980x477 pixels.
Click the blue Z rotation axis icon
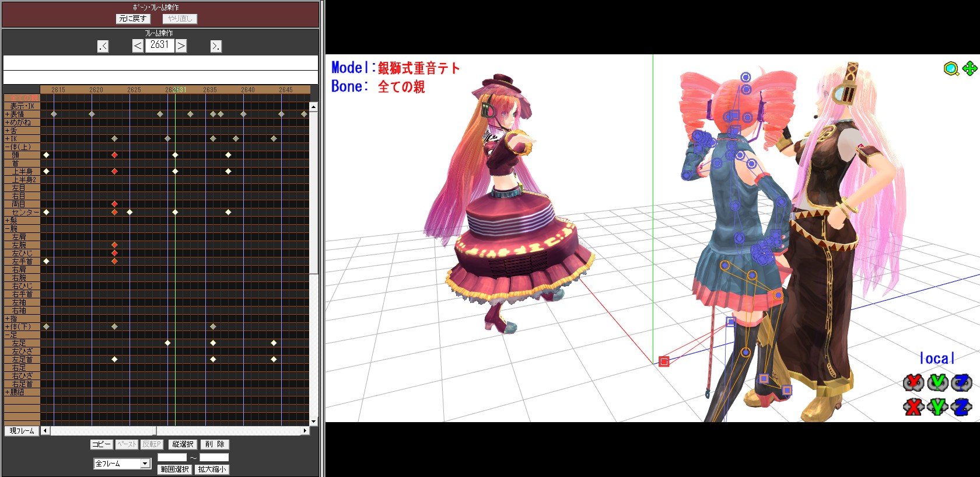coord(962,382)
